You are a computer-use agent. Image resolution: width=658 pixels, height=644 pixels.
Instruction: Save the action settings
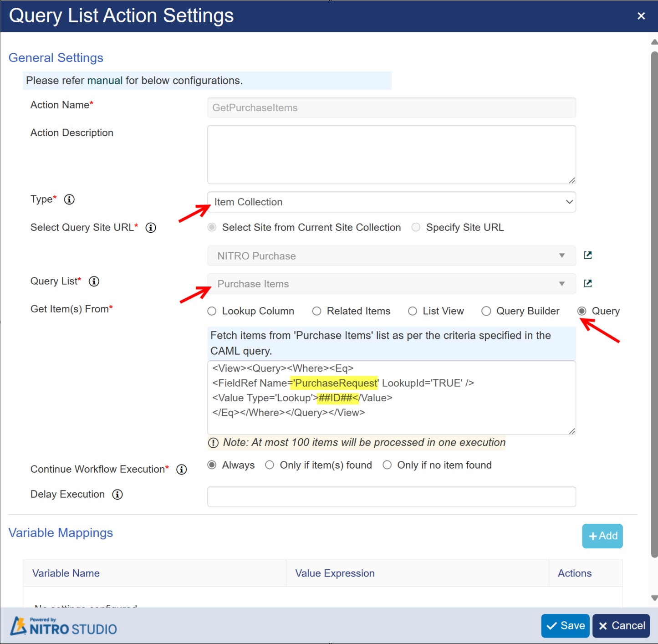tap(566, 626)
